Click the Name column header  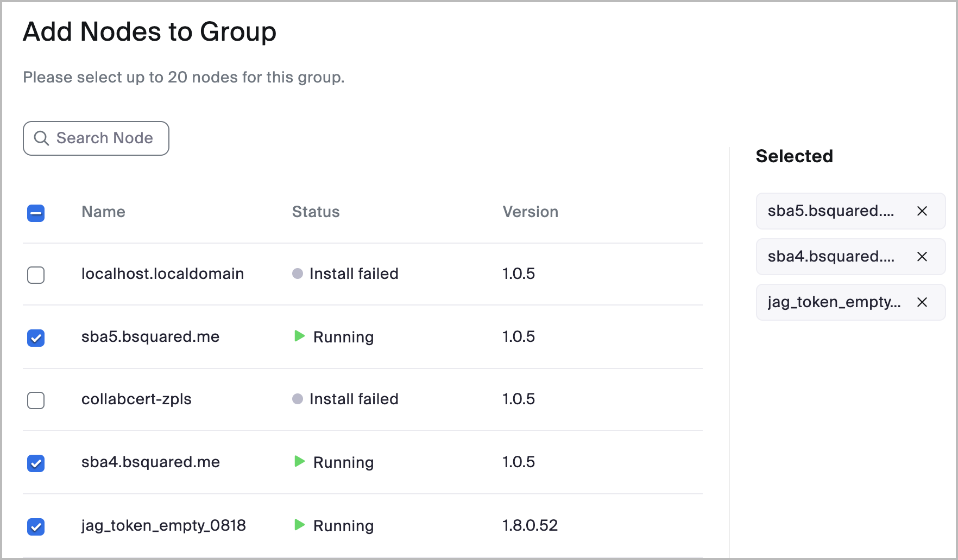(103, 212)
